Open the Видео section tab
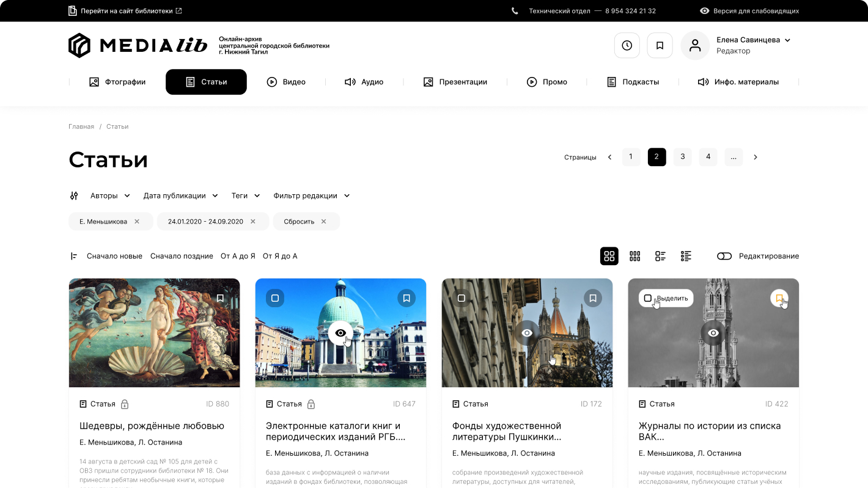Image resolution: width=868 pixels, height=488 pixels. pos(286,82)
